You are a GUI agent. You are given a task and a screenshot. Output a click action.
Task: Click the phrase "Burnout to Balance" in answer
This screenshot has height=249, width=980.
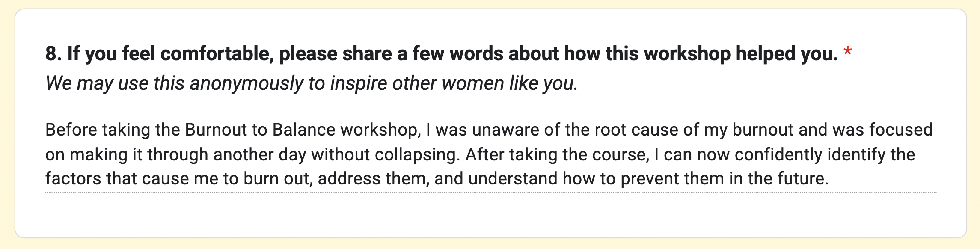(260, 130)
